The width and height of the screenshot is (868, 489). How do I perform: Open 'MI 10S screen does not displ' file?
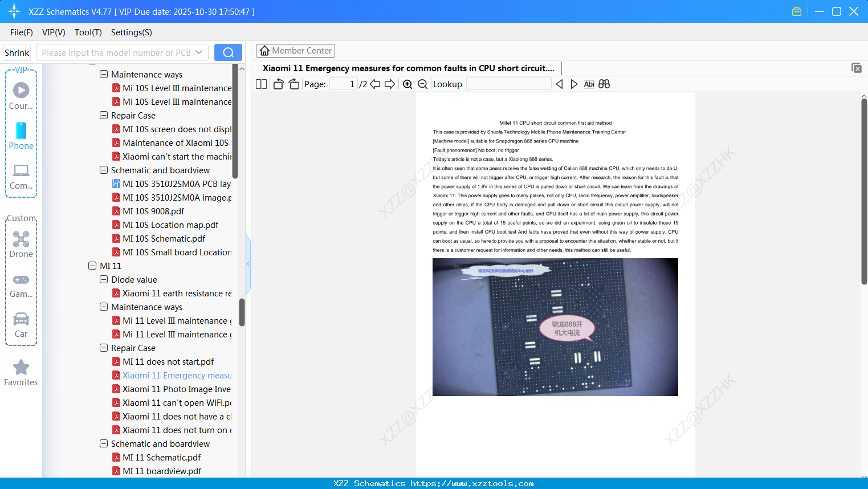click(x=172, y=129)
